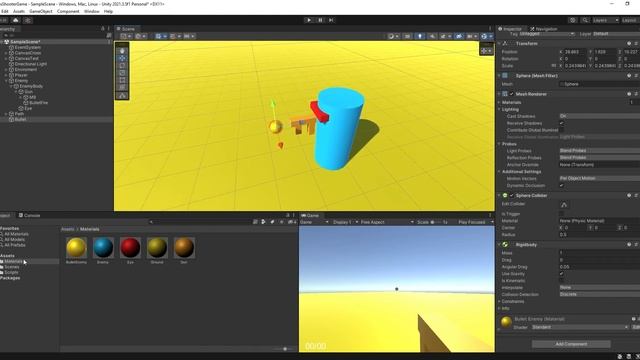Start Play mode with the Play button
This screenshot has width=640, height=360.
(x=309, y=20)
